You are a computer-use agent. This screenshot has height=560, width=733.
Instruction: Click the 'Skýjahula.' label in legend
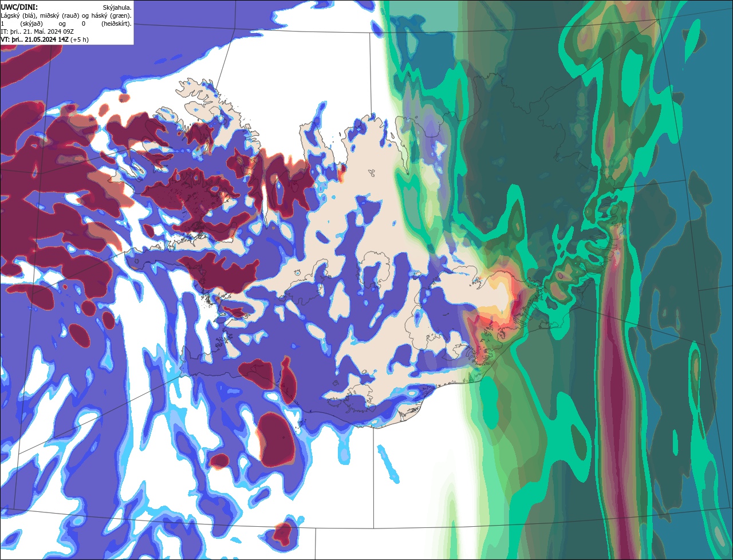[117, 8]
